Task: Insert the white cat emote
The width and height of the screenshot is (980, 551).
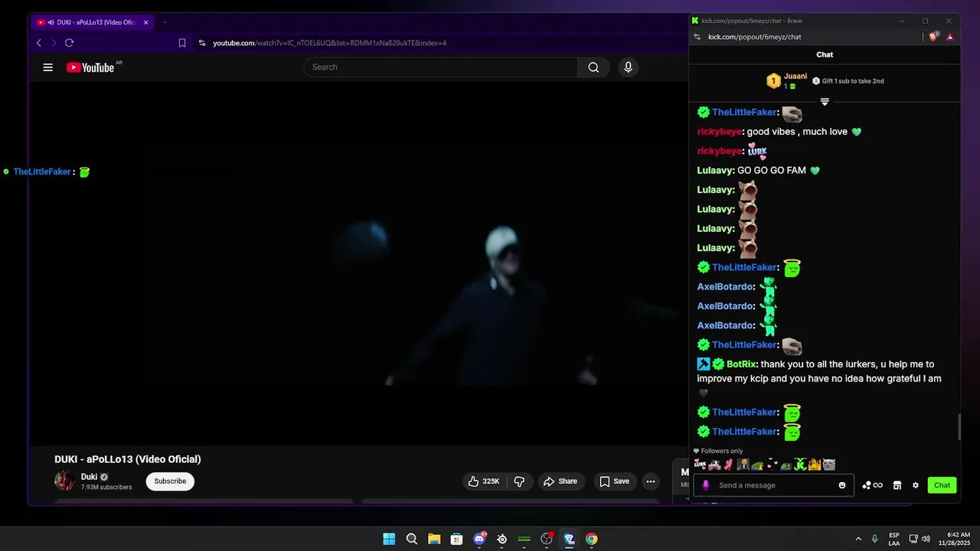Action: click(x=828, y=465)
